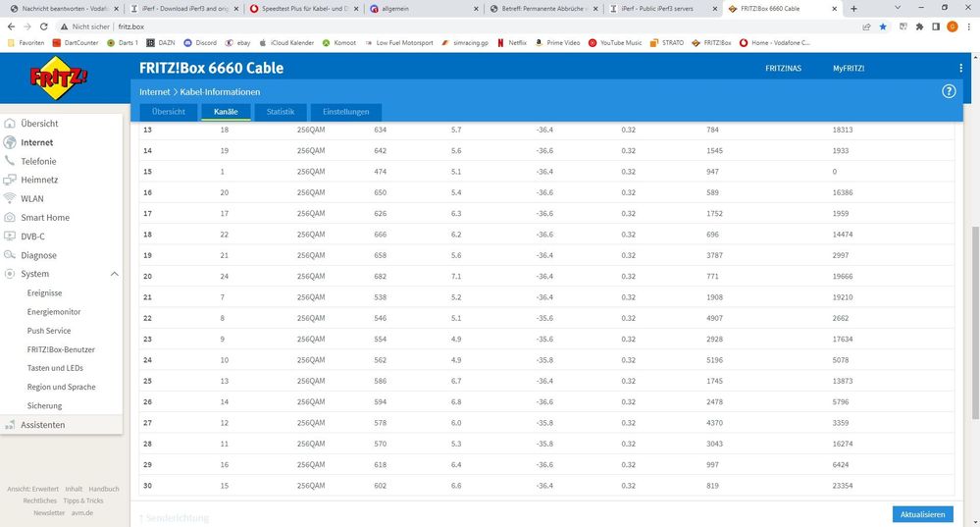Open Energiemonitor in the System menu
980x527 pixels.
tap(54, 311)
